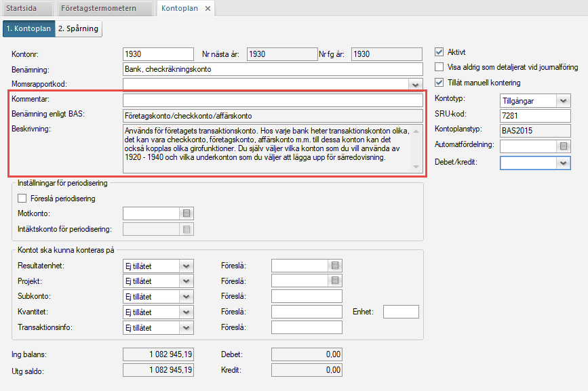The width and height of the screenshot is (588, 391).
Task: Enable Visa aldrig som detaljerat vid journalföring
Action: click(x=439, y=67)
